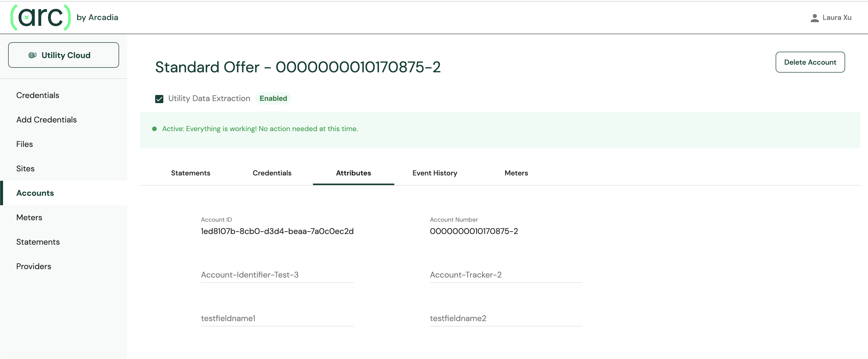Click the globe icon in Utility Cloud button
The width and height of the screenshot is (868, 359).
click(x=32, y=55)
